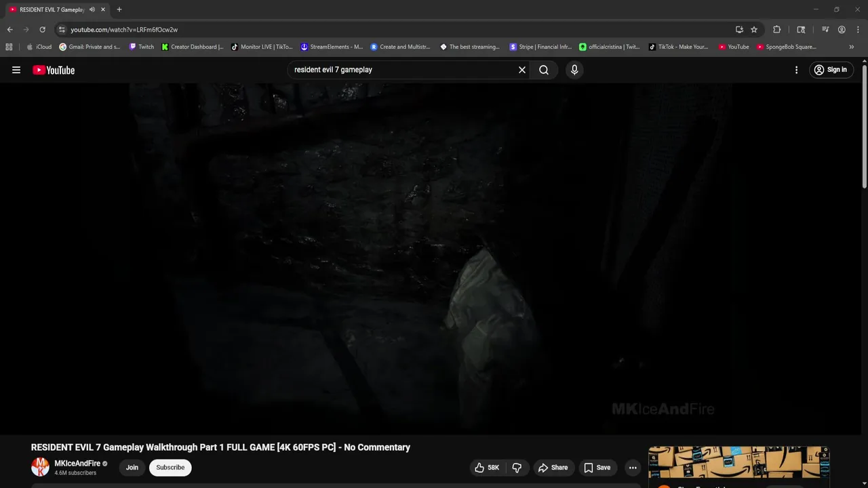The height and width of the screenshot is (488, 868).
Task: Subscribe to MKIceAndFire
Action: pyautogui.click(x=170, y=468)
